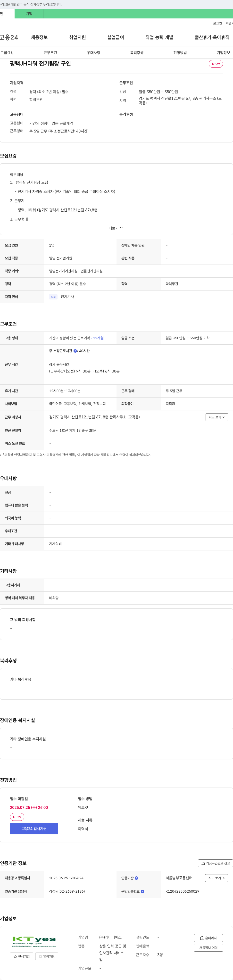Click the certification number K120422506250029
The height and width of the screenshot is (980, 233).
[x=182, y=891]
